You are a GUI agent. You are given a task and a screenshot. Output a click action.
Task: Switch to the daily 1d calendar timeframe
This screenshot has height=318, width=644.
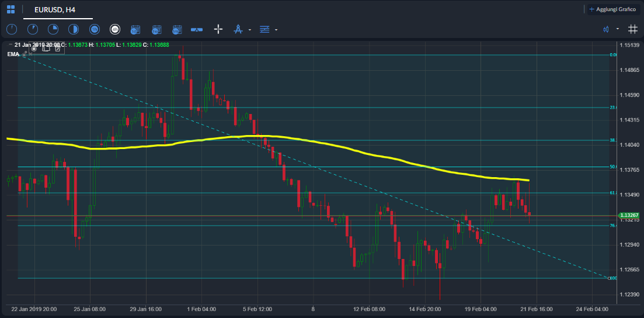[135, 29]
